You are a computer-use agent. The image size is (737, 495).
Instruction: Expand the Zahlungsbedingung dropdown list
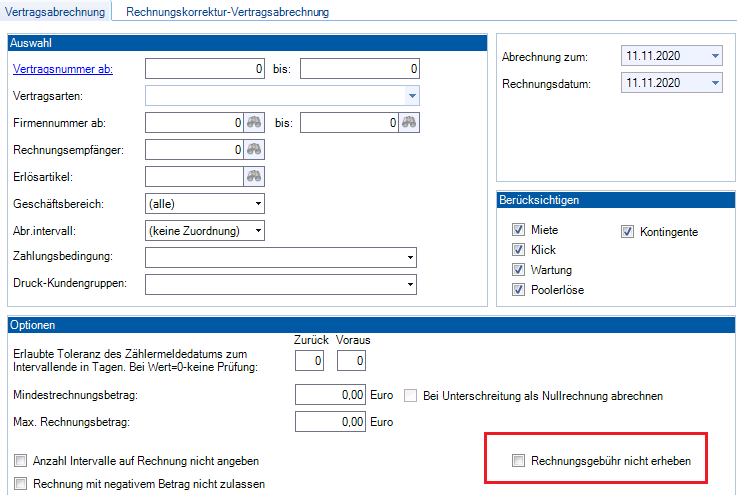[x=410, y=258]
